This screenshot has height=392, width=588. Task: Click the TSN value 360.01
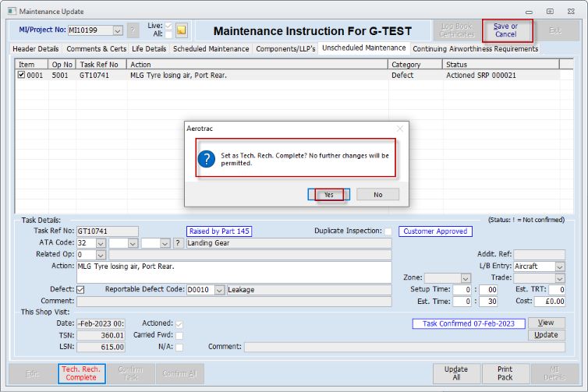click(101, 335)
